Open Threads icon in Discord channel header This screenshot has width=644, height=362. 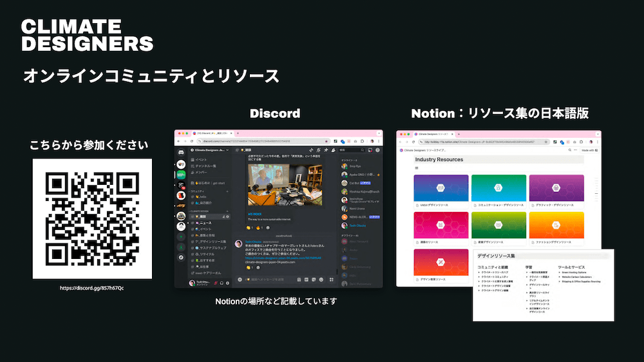311,150
